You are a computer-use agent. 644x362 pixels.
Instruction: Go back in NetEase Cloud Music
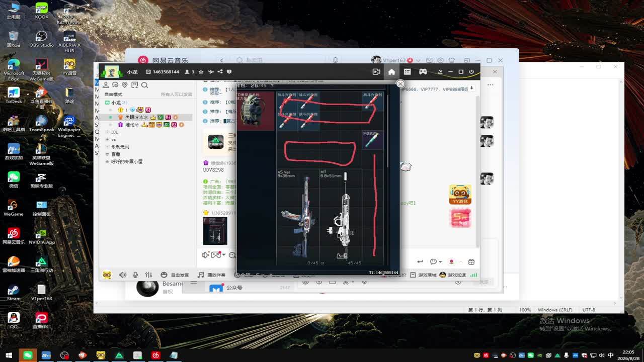coord(222,60)
